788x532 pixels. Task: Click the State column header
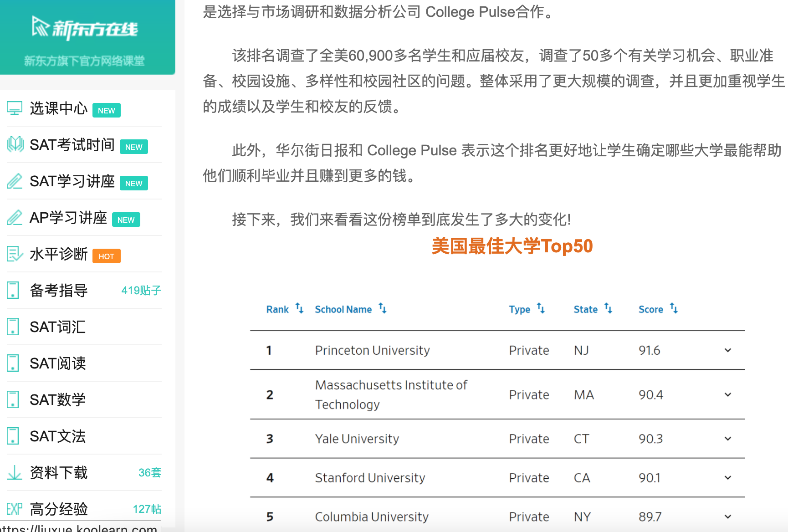click(586, 309)
